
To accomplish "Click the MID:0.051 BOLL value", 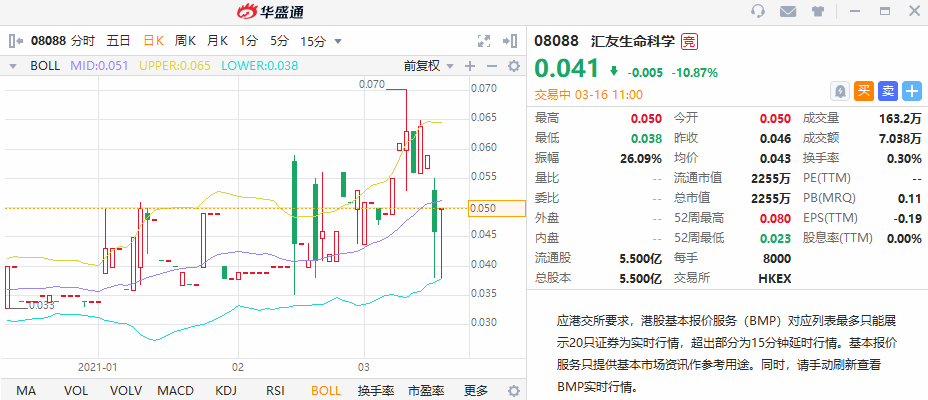I will (x=99, y=66).
